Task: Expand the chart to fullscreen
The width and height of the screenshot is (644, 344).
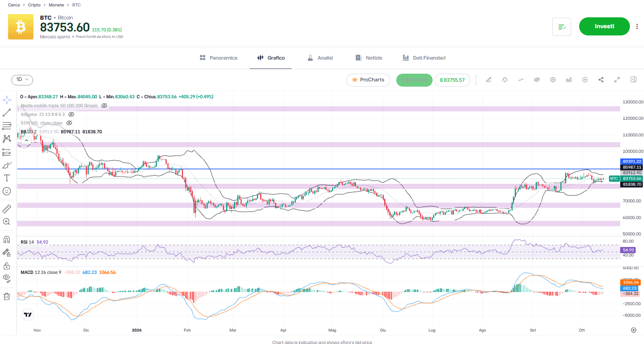Action: (617, 80)
